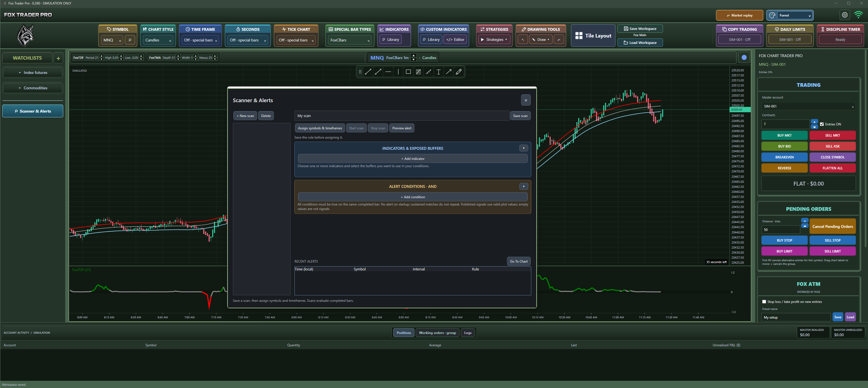This screenshot has width=868, height=388.
Task: Select the text annotation tool
Action: [x=439, y=72]
